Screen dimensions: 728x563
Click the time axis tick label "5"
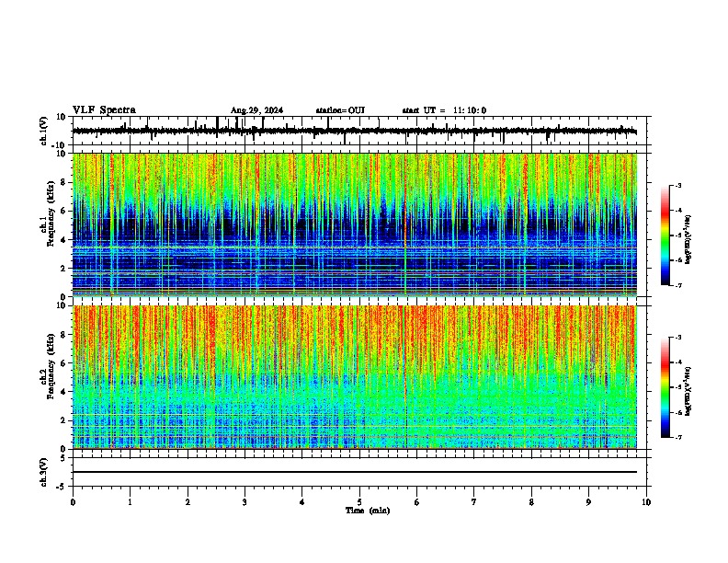coord(359,502)
